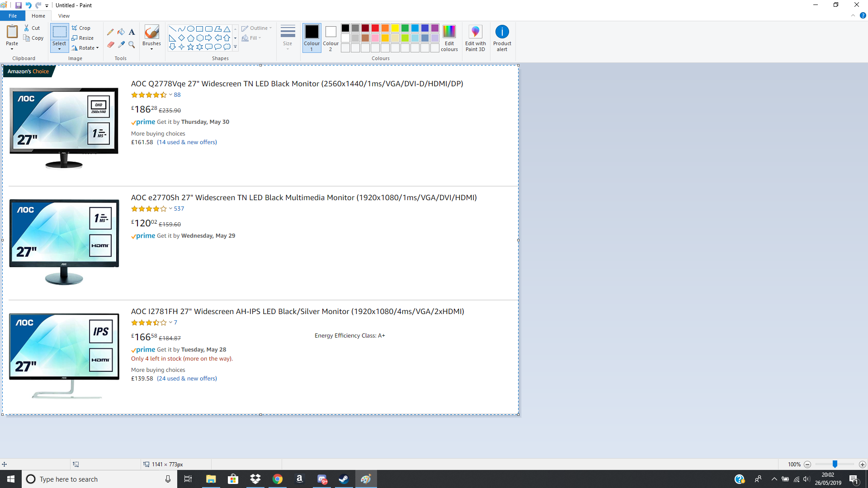Switch to the Home tab
This screenshot has height=488, width=868.
click(38, 16)
